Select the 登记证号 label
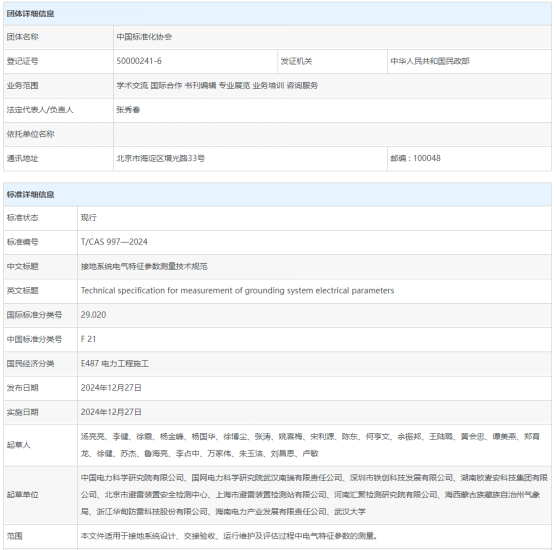This screenshot has height=550, width=554. pyautogui.click(x=23, y=61)
